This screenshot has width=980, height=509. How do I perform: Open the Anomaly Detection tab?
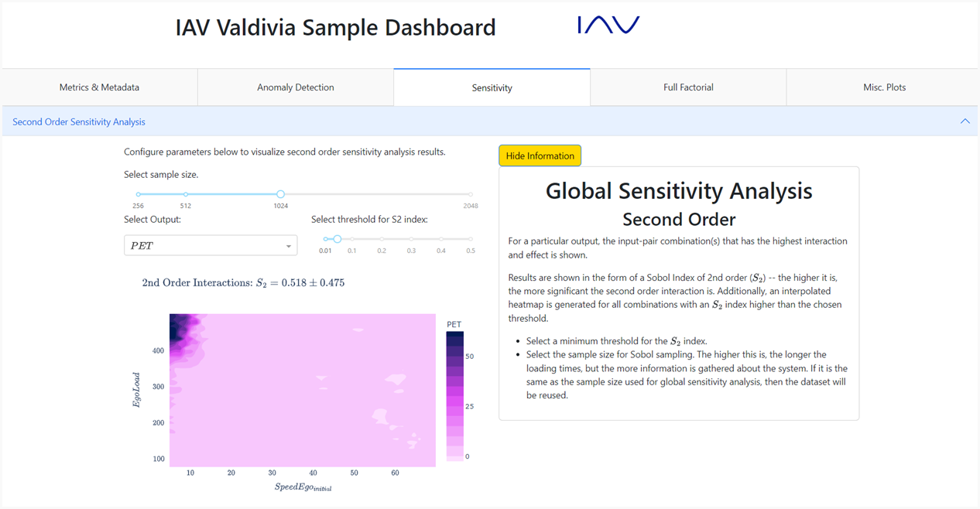[296, 87]
